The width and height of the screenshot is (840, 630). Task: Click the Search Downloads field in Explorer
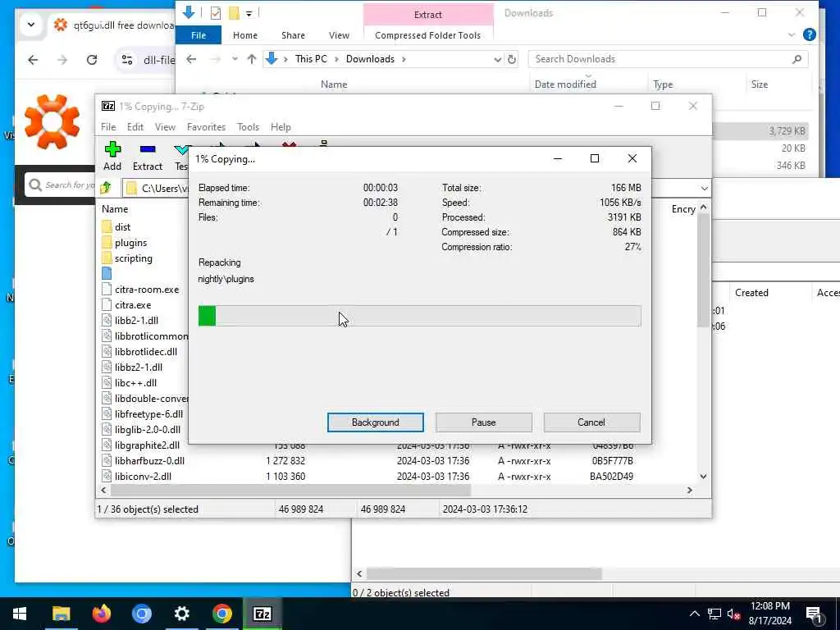pyautogui.click(x=668, y=59)
